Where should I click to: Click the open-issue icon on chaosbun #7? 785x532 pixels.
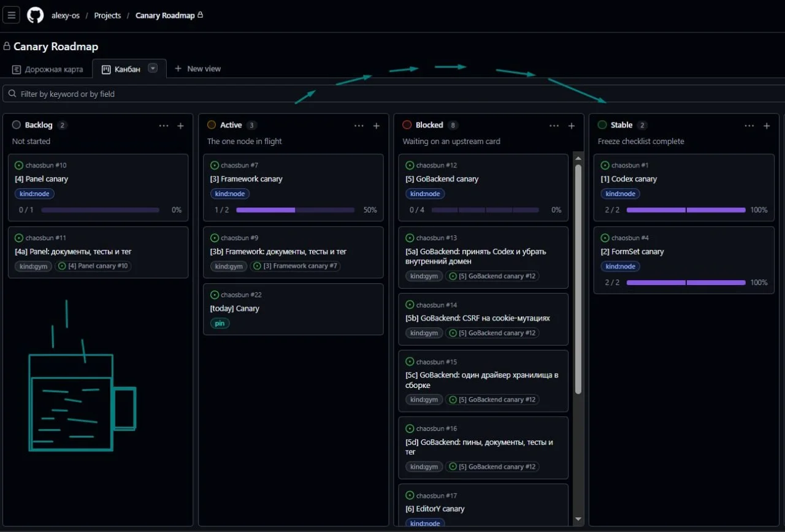pyautogui.click(x=214, y=165)
